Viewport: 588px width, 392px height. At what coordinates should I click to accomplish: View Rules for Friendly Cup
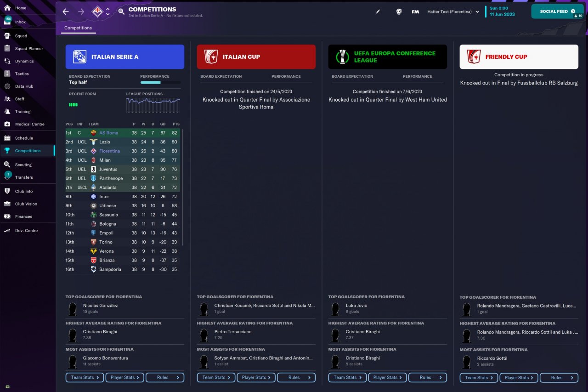click(559, 377)
